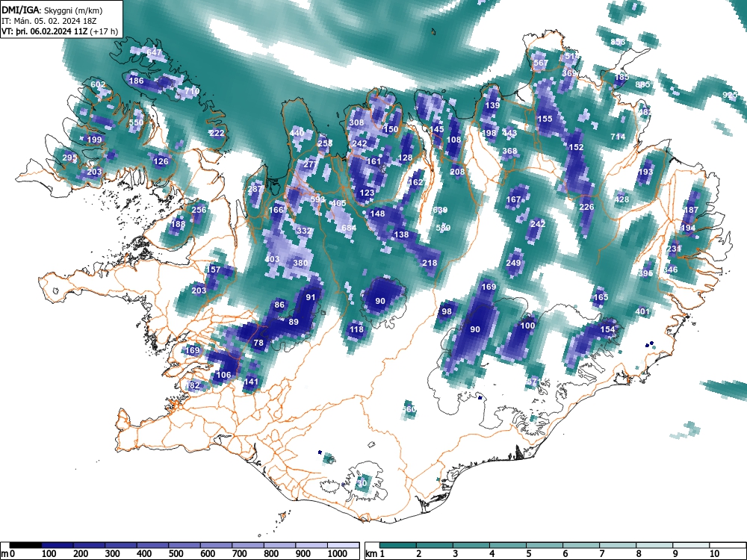Image resolution: width=747 pixels, height=560 pixels.
Task: Click the black 0–100 m legend swatch
Action: 25,545
